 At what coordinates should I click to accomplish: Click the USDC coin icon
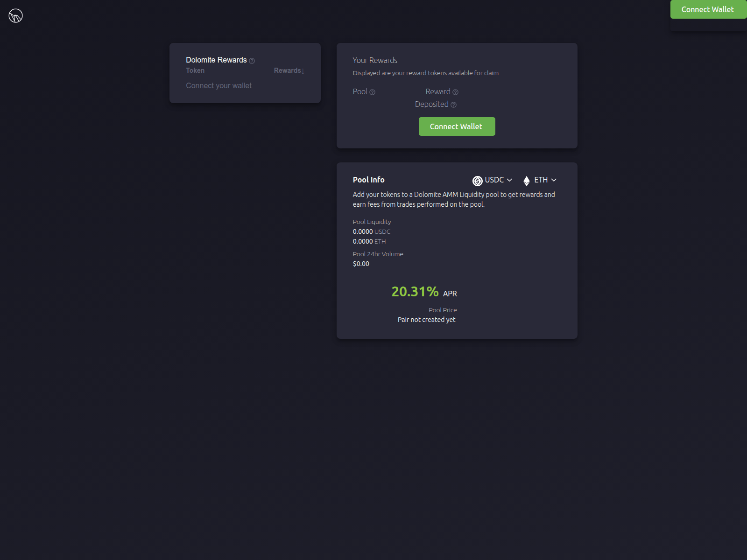click(477, 181)
